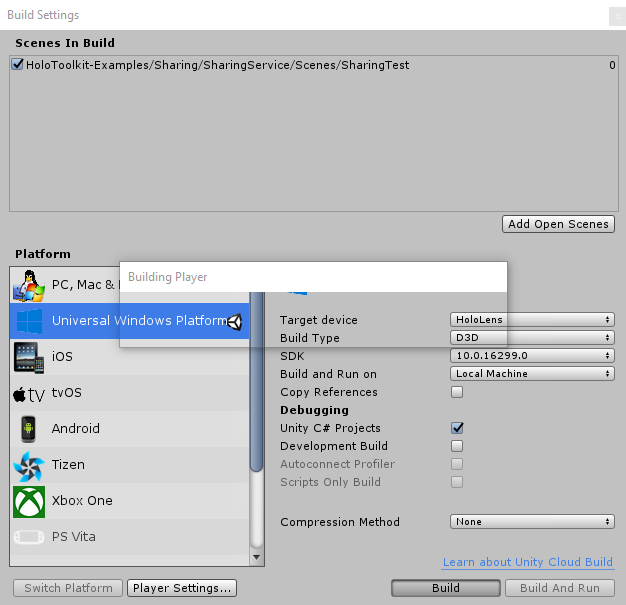This screenshot has height=605, width=626.
Task: Toggle the Autoconnect Profiler checkbox
Action: (457, 464)
